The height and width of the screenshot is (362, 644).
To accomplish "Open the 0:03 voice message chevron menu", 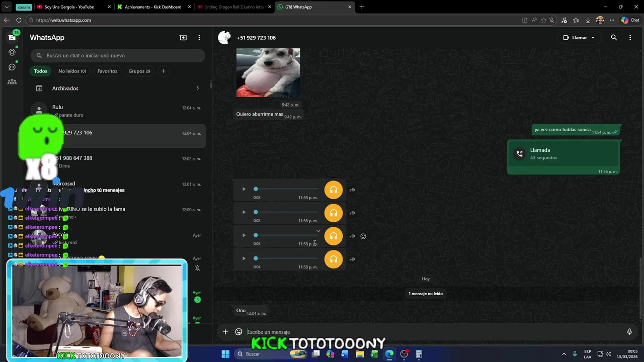I will click(318, 231).
